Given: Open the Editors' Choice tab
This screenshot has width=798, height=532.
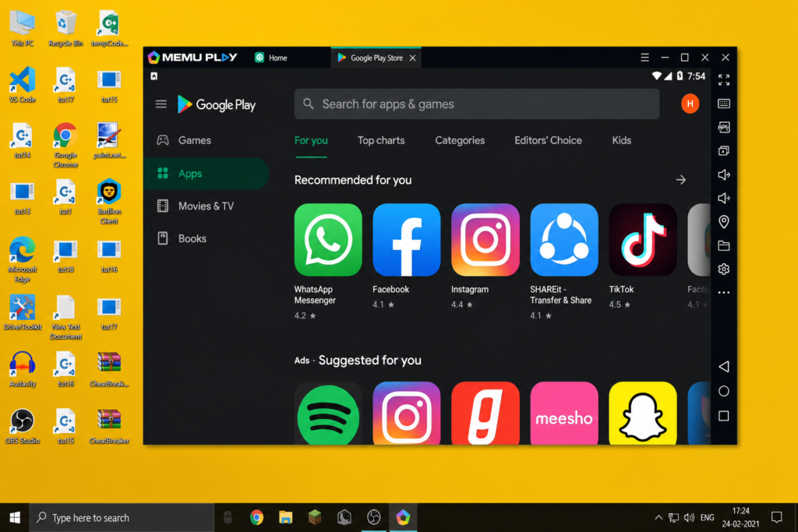Looking at the screenshot, I should [x=548, y=140].
